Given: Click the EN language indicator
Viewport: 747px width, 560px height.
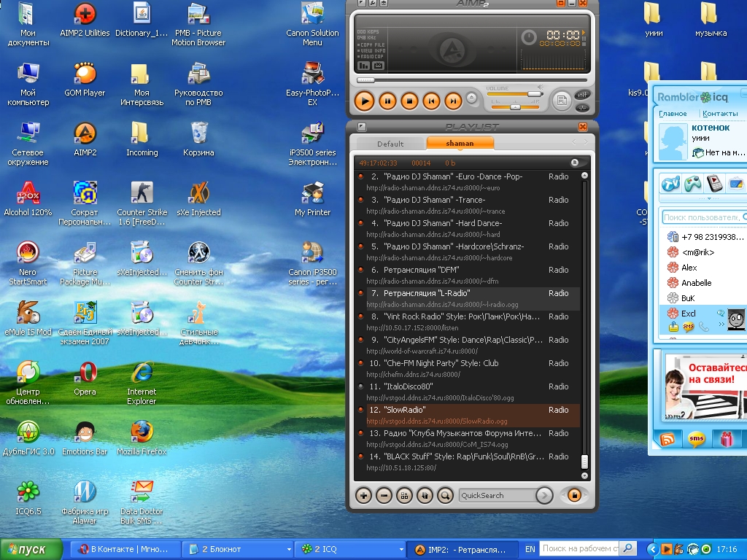Looking at the screenshot, I should click(x=530, y=550).
